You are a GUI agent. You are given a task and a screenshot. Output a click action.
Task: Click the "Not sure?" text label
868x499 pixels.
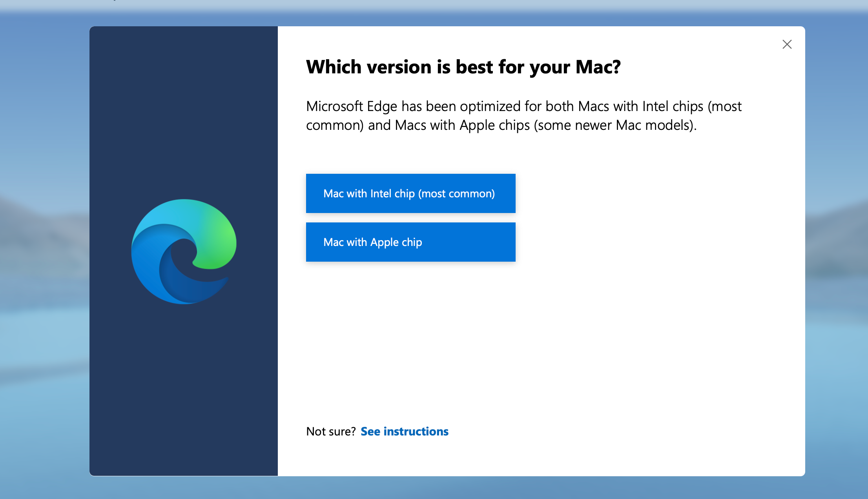[x=331, y=432]
